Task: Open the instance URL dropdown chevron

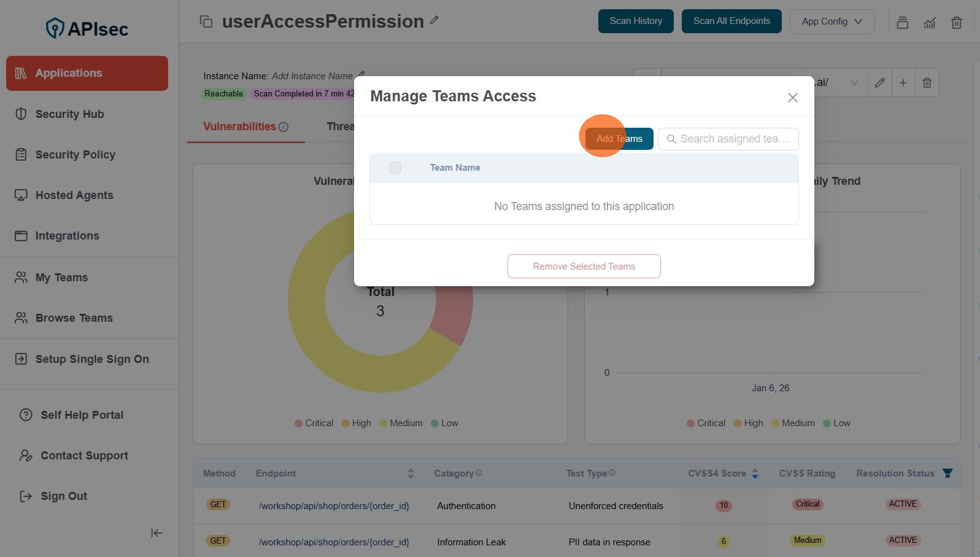Action: (x=854, y=83)
